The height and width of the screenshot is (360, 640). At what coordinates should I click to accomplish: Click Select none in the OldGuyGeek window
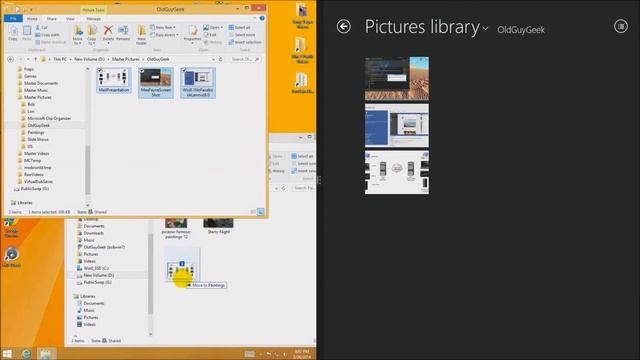242,35
